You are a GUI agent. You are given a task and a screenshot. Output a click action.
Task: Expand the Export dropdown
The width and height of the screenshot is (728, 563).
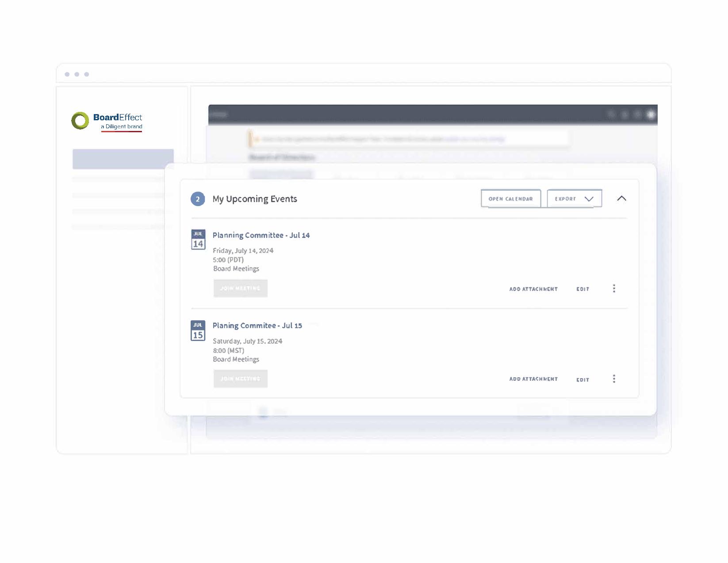pos(574,199)
